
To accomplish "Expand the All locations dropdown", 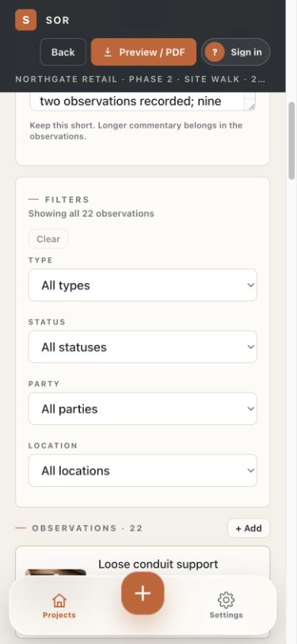I will coord(143,470).
